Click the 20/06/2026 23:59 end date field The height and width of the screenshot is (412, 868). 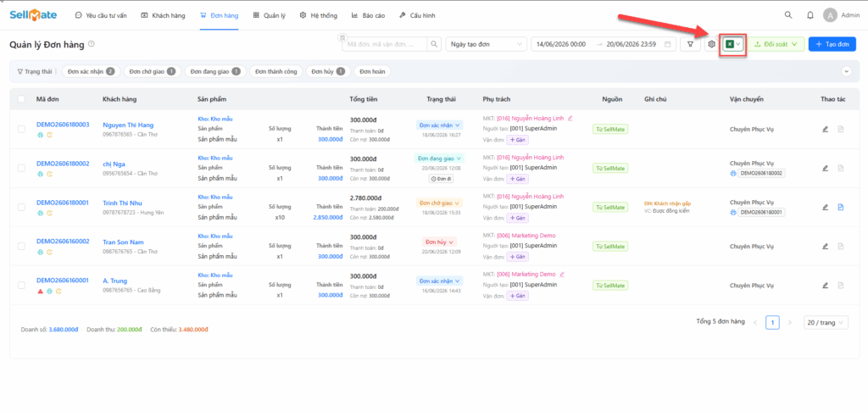(632, 44)
